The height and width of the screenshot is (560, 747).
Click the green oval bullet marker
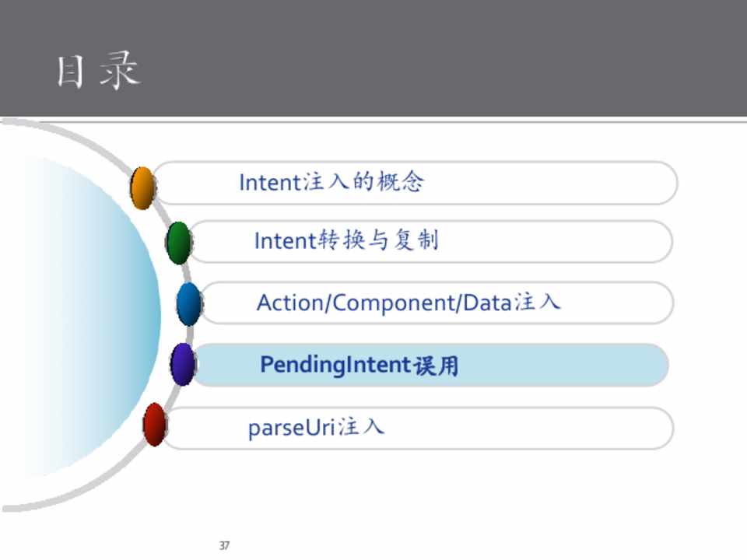coord(178,243)
